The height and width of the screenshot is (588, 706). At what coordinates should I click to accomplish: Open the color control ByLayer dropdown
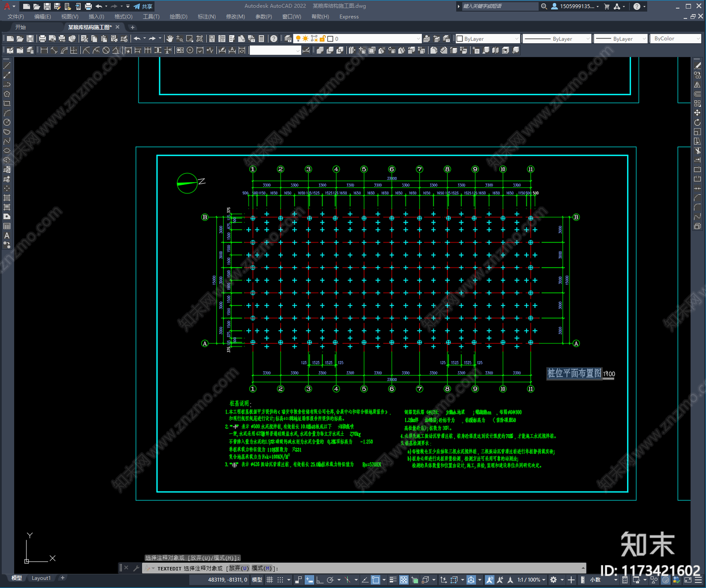(x=488, y=39)
